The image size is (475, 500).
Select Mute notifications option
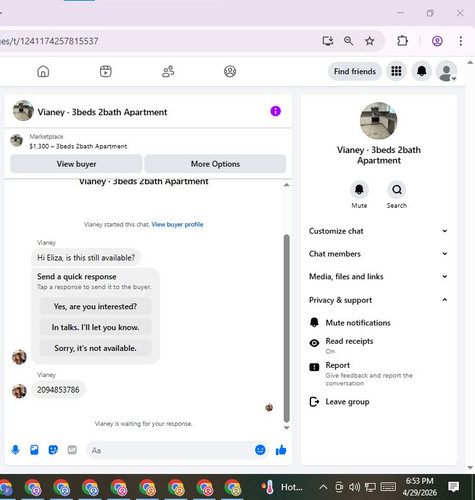378,323
